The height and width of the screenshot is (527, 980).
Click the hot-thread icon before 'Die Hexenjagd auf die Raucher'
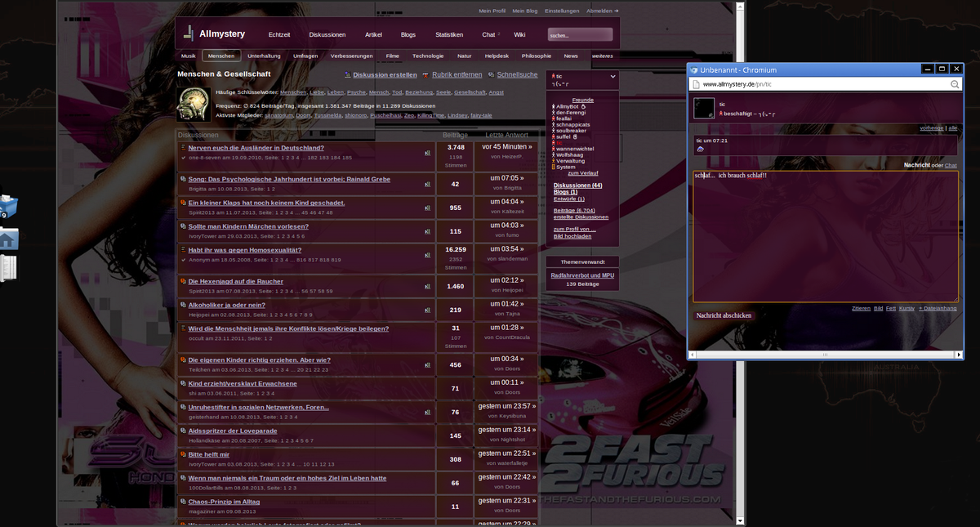[x=183, y=281]
